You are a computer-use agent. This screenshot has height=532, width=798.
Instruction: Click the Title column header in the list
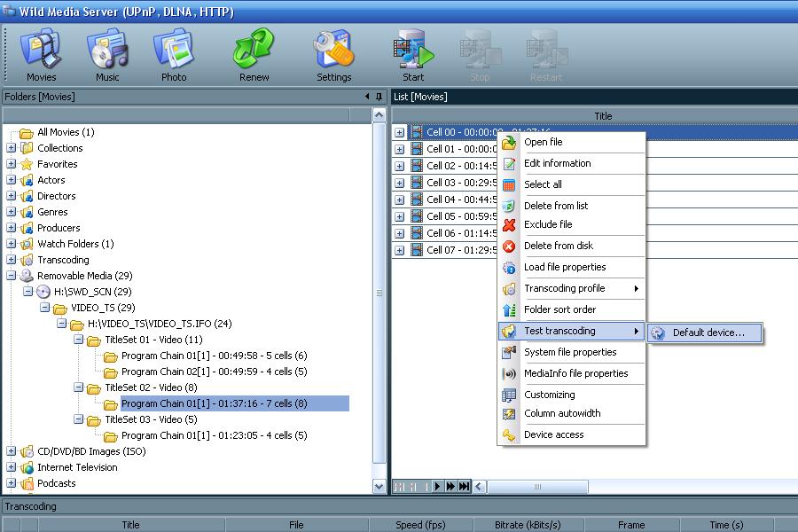point(603,116)
